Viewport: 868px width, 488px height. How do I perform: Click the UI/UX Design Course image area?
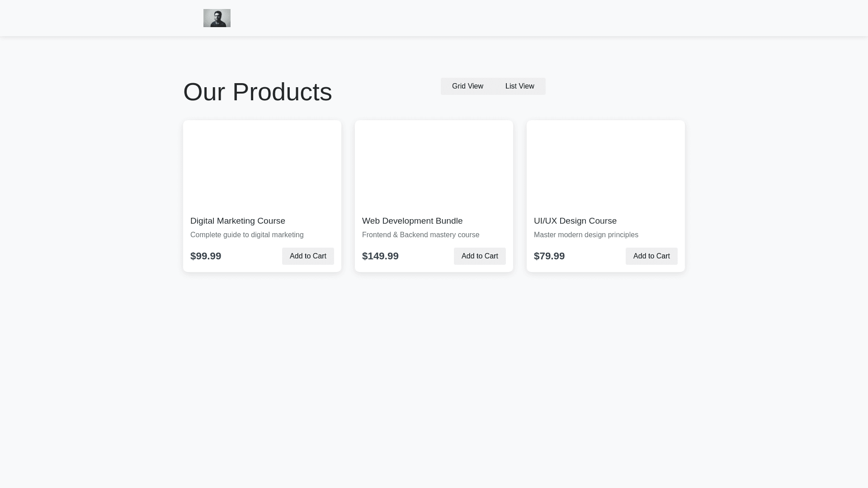coord(606,165)
